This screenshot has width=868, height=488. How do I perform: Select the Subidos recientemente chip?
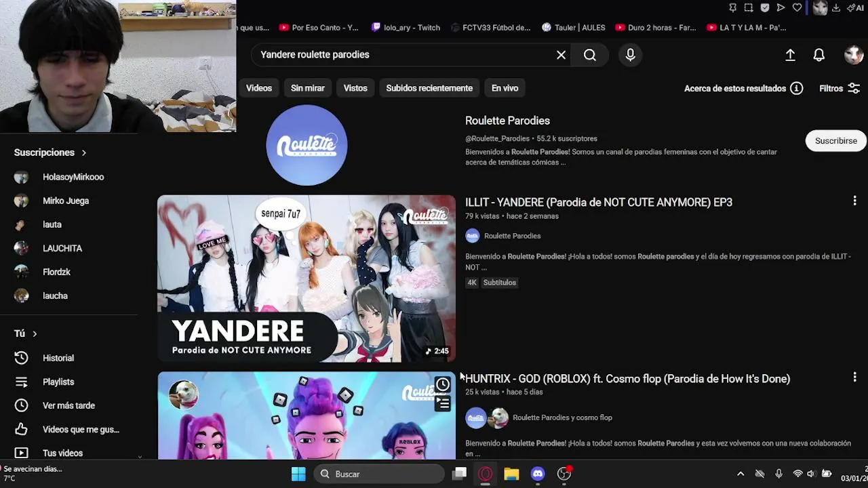(429, 88)
